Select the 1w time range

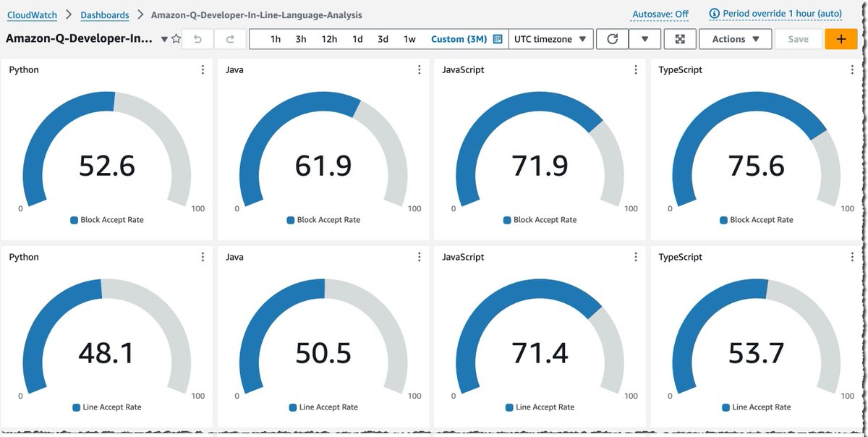409,39
